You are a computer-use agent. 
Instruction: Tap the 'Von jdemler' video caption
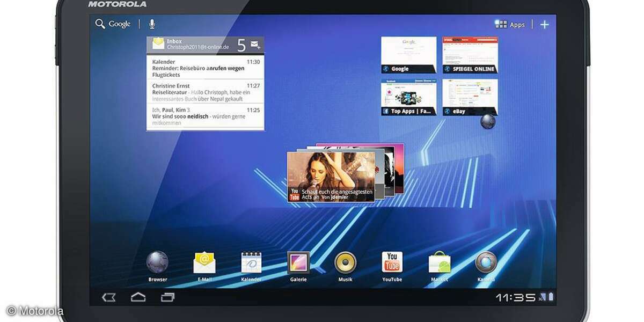pyautogui.click(x=334, y=197)
